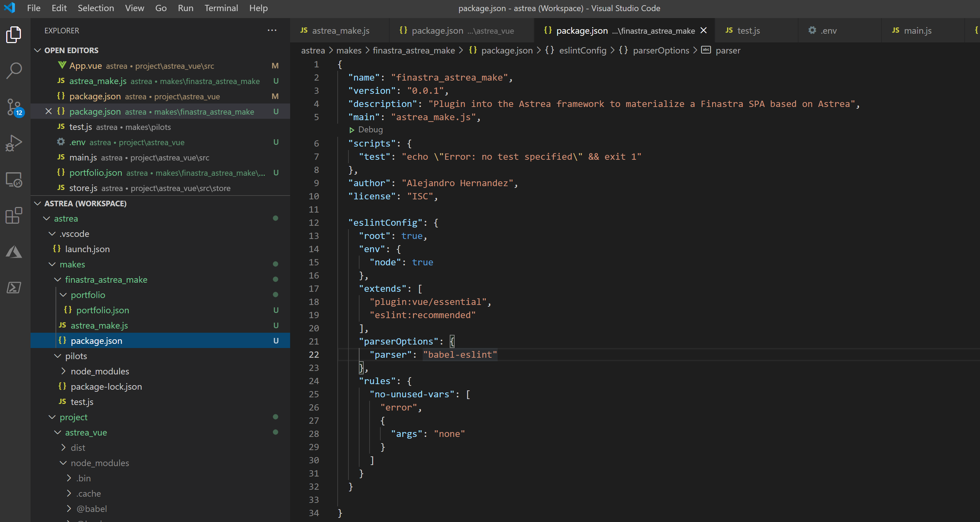Open Source Control view with 12 badge
The height and width of the screenshot is (522, 980).
tap(14, 107)
